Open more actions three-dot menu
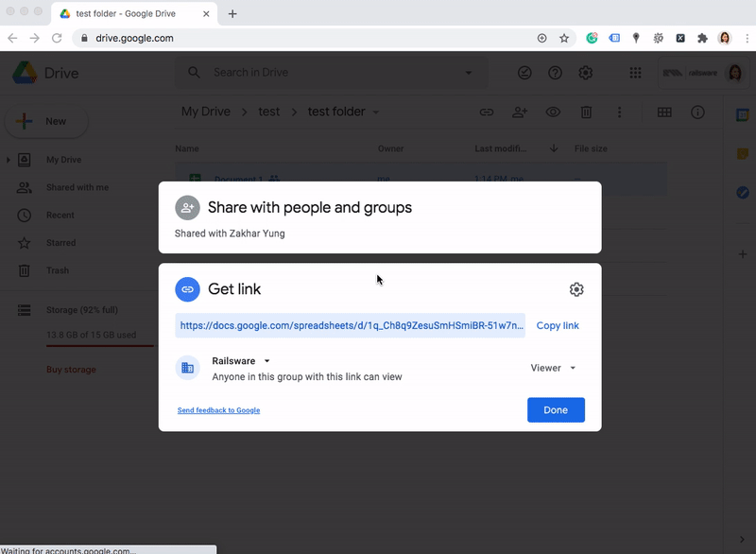 click(x=620, y=112)
